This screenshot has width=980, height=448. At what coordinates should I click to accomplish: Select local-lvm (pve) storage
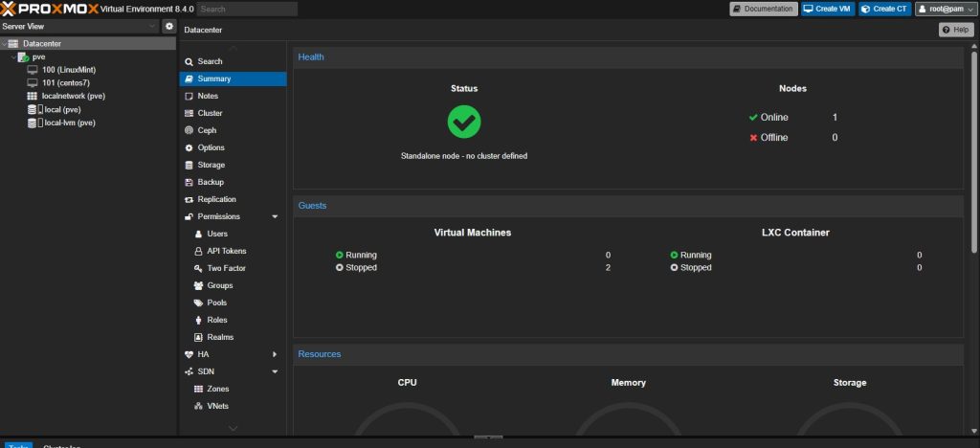[x=70, y=123]
